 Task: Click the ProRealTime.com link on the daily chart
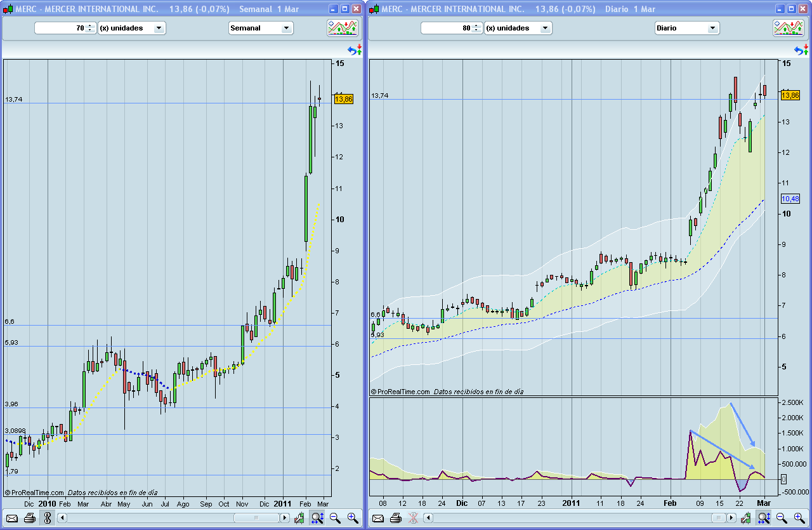coord(403,392)
